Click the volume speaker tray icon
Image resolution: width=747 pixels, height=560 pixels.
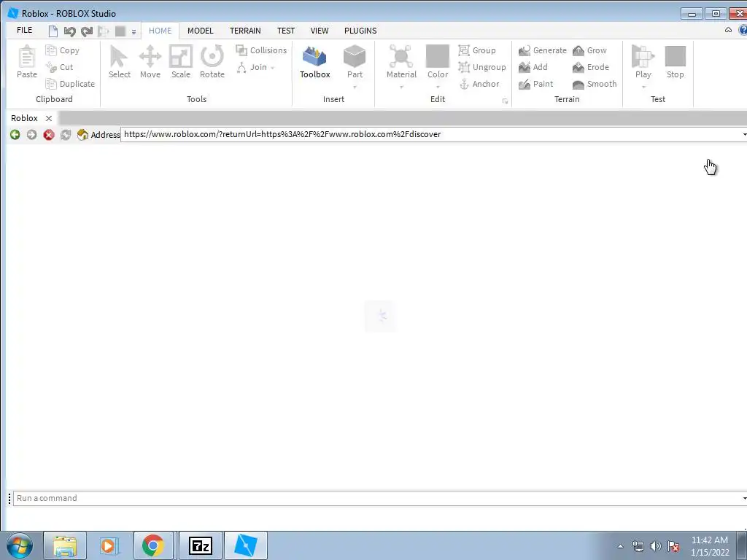(656, 546)
